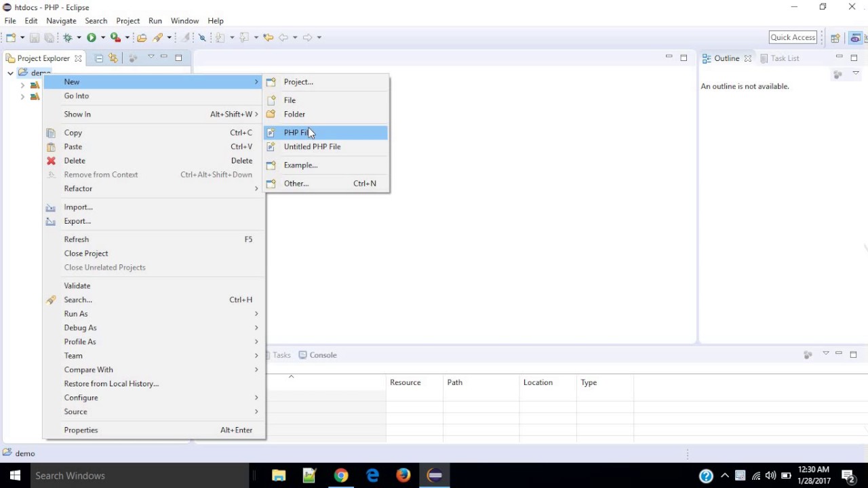This screenshot has height=488, width=868.
Task: Select PHP File from the New submenu
Action: tap(297, 132)
